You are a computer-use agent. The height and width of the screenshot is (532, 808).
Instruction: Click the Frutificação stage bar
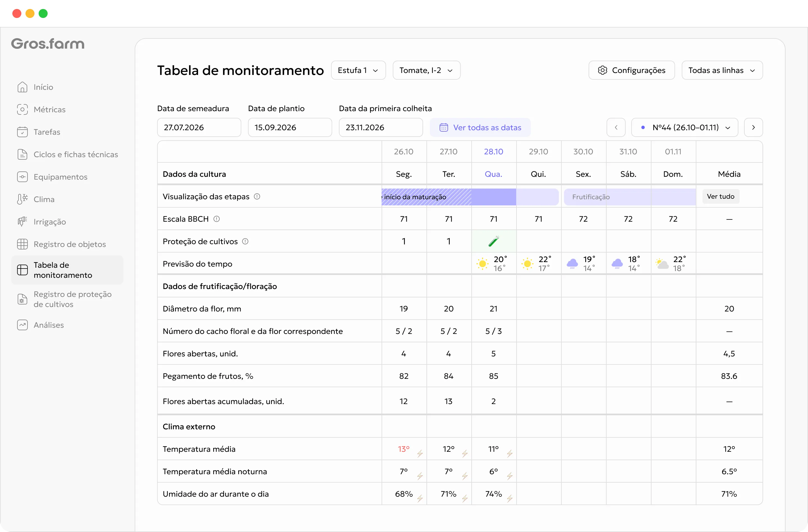tap(630, 197)
